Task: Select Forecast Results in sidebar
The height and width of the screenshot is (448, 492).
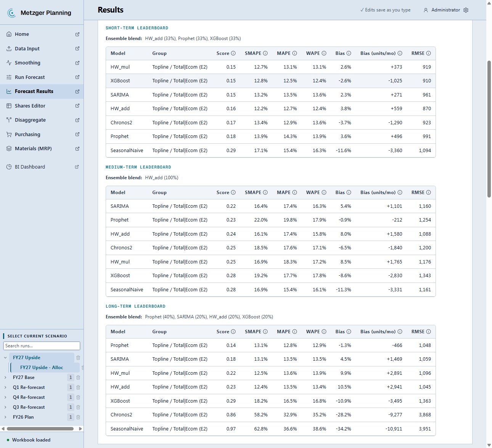Action: 42,92
